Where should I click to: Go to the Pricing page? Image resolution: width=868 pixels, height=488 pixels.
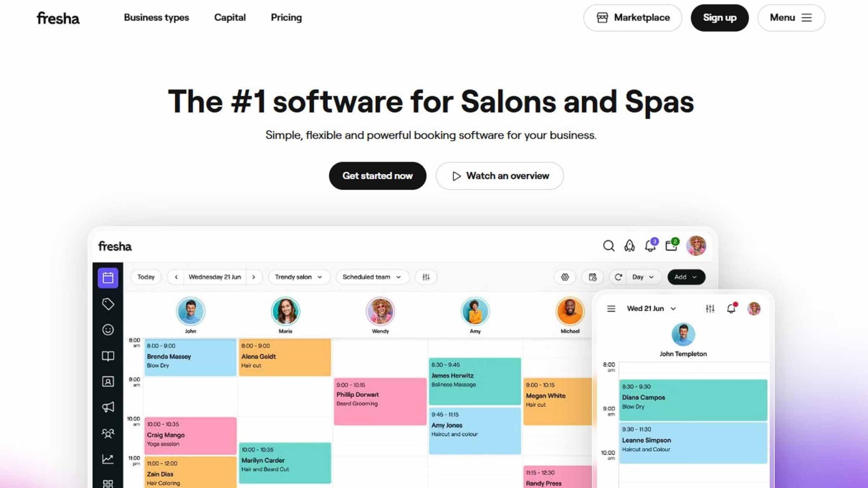(x=286, y=17)
